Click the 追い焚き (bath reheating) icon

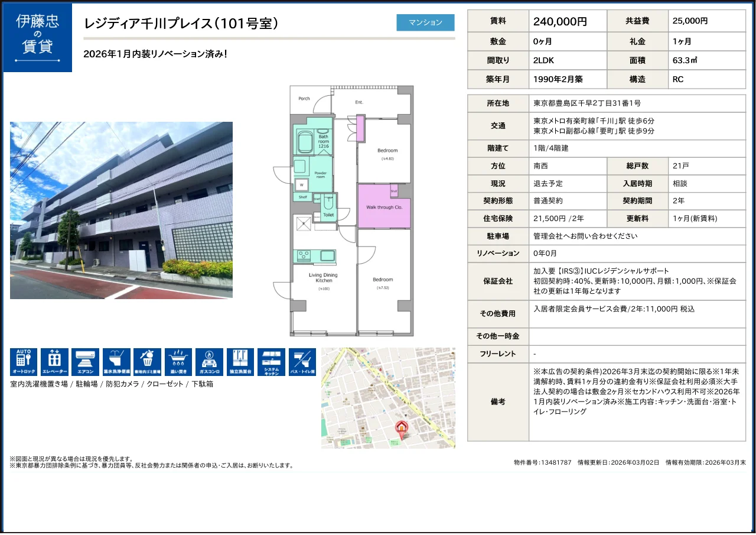coord(179,361)
